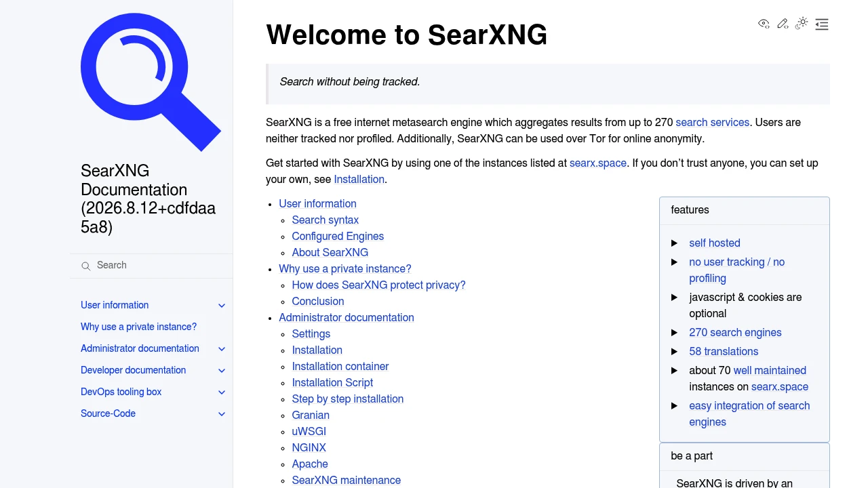Open the "About SearXNG" link
Image resolution: width=868 pixels, height=488 pixels.
click(330, 253)
